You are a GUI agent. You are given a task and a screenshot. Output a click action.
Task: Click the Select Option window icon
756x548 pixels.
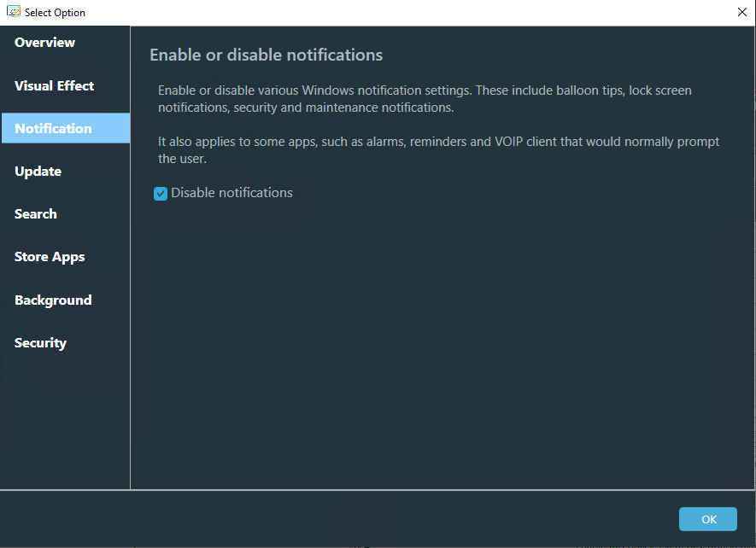[14, 12]
